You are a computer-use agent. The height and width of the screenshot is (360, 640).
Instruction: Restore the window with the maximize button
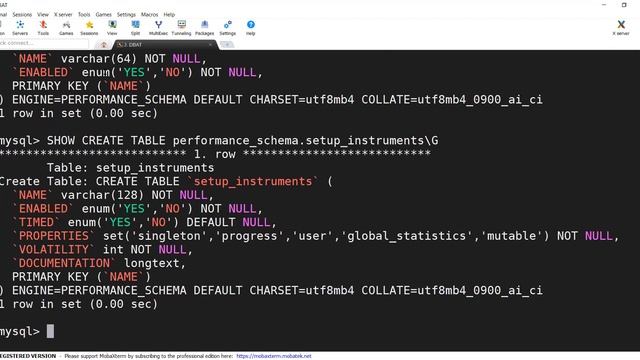tap(624, 5)
